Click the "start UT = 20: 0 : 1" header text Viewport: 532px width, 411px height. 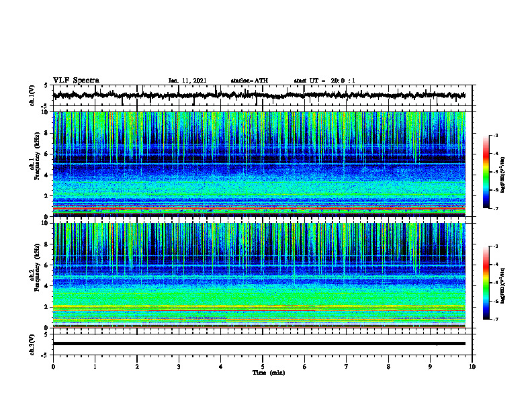click(324, 81)
